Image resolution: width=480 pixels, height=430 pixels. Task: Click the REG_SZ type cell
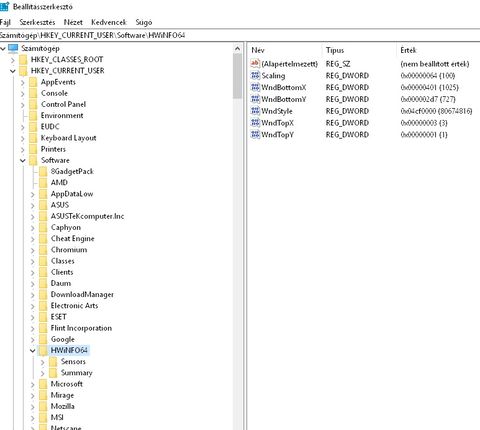tap(338, 64)
